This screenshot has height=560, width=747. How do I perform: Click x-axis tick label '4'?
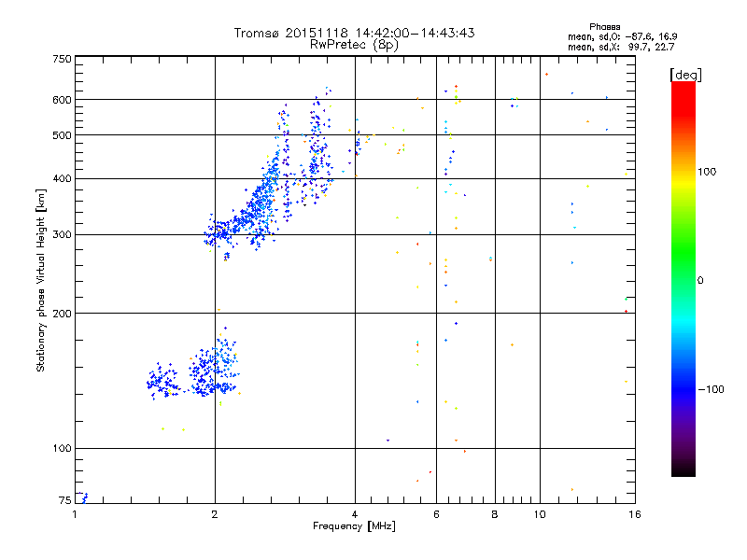pos(355,514)
